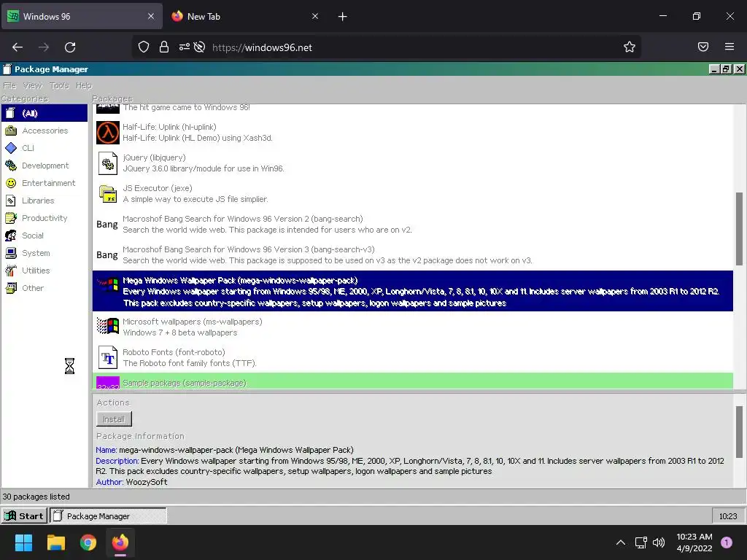Select the (All) category icon
747x560 pixels.
pyautogui.click(x=10, y=113)
